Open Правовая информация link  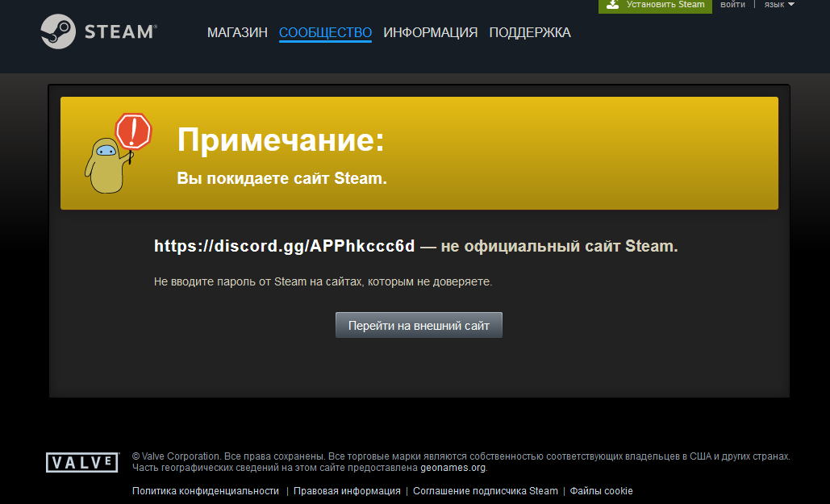(x=347, y=491)
